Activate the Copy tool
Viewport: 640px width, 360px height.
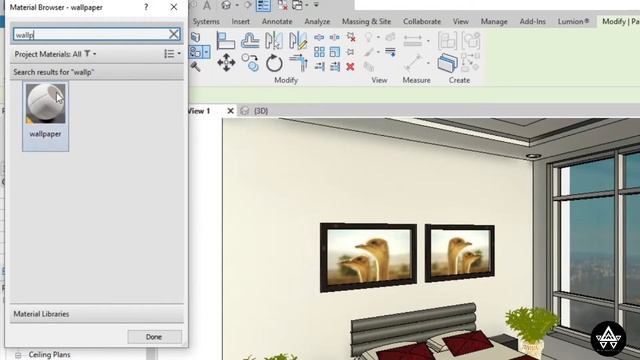(250, 63)
